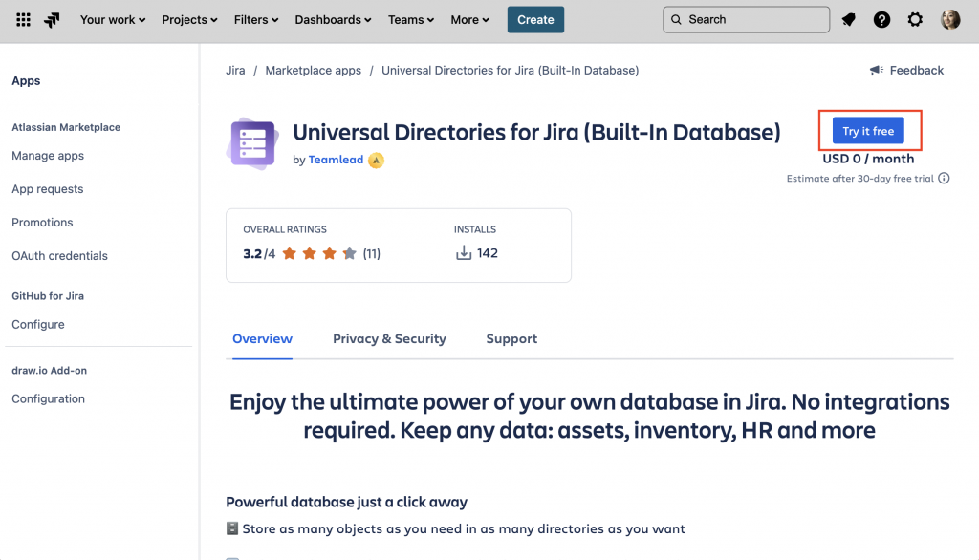Viewport: 979px width, 560px height.
Task: Select the Overview tab
Action: pyautogui.click(x=262, y=339)
